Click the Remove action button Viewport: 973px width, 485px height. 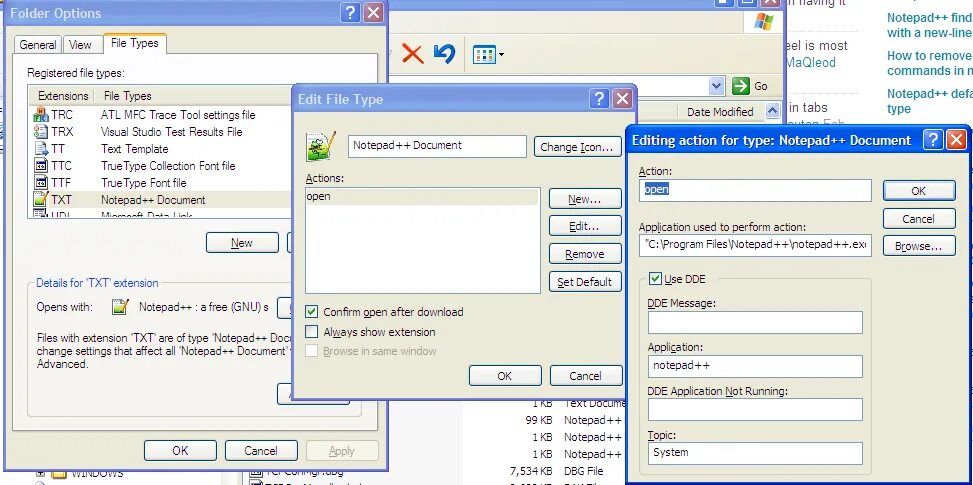point(585,254)
